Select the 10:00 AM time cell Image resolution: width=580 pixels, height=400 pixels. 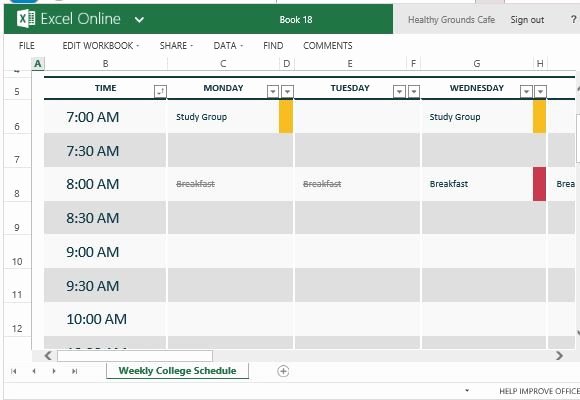[x=105, y=319]
